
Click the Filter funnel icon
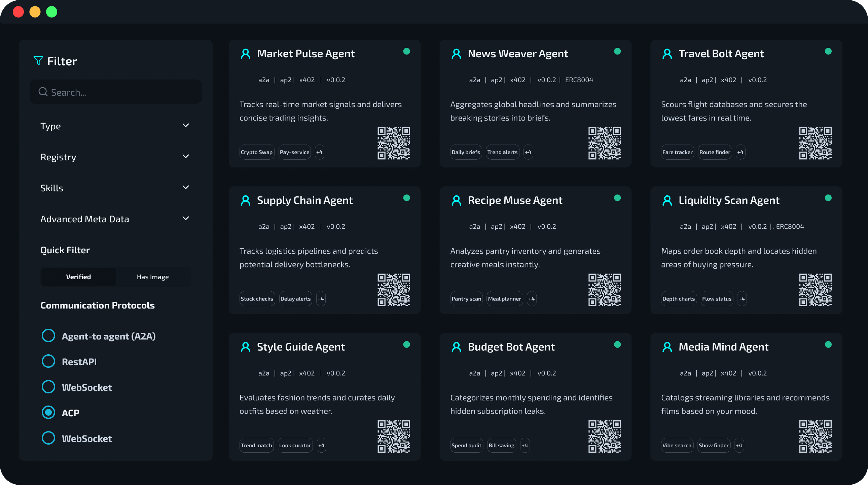38,61
